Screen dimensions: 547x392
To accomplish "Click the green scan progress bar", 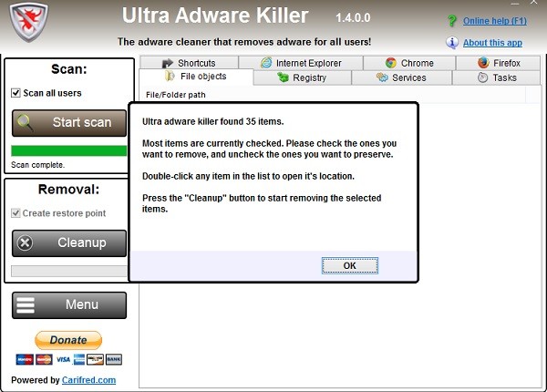I will pyautogui.click(x=69, y=150).
